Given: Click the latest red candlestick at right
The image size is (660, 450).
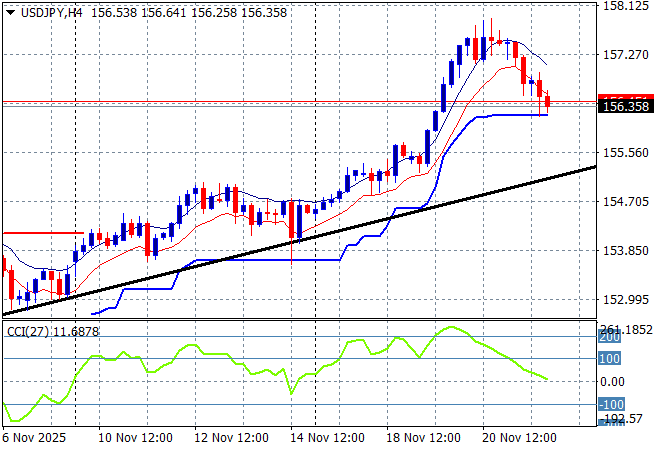Looking at the screenshot, I should [x=547, y=101].
